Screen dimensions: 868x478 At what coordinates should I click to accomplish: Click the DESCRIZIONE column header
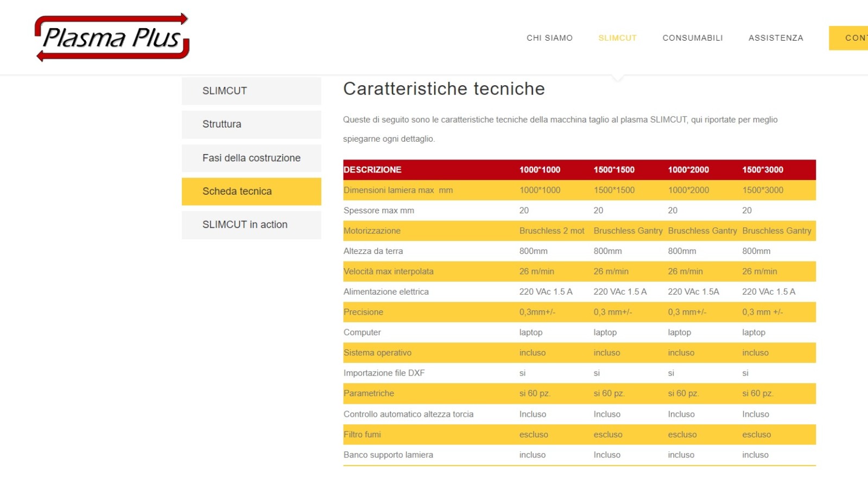[372, 170]
